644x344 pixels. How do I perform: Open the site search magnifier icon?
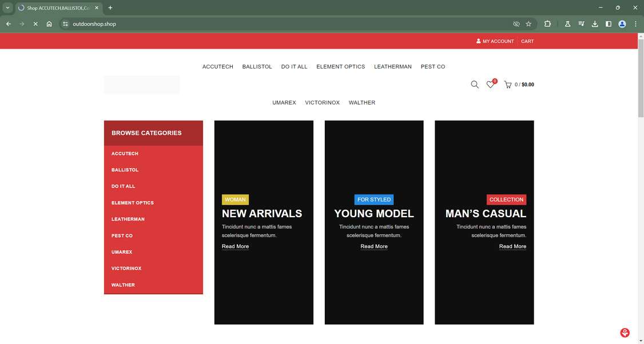(x=475, y=85)
